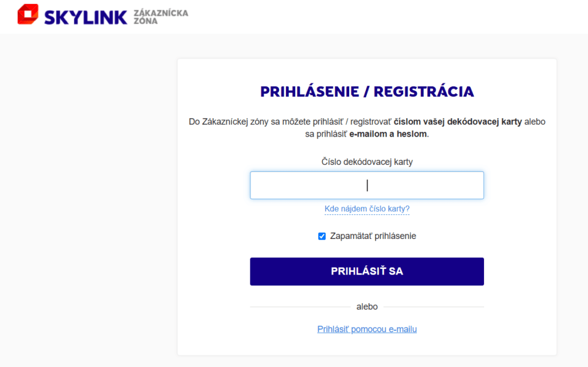Click the Prihlásenie / Registrácia heading
Viewport: 588px width, 367px height.
pyautogui.click(x=367, y=92)
